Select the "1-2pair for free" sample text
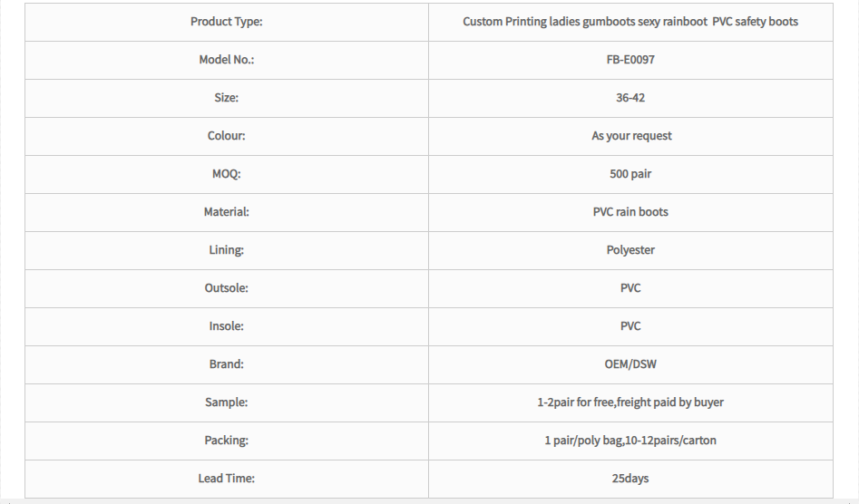This screenshot has width=859, height=504. click(579, 402)
